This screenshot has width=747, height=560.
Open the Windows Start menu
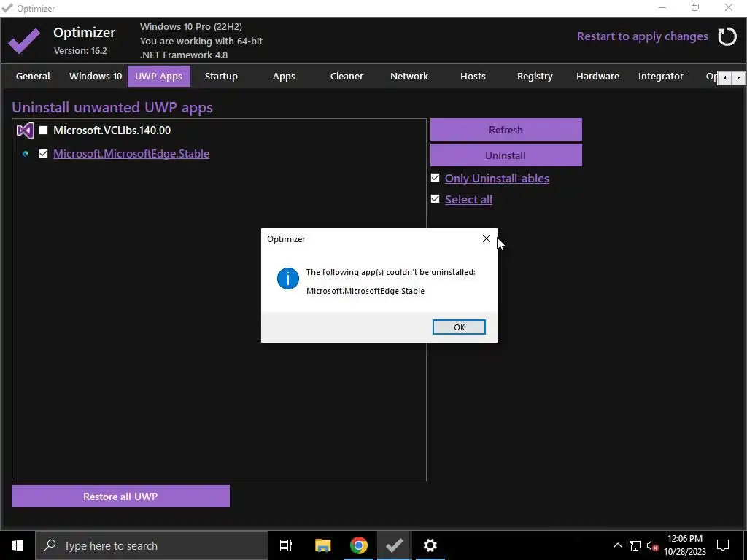pos(18,545)
